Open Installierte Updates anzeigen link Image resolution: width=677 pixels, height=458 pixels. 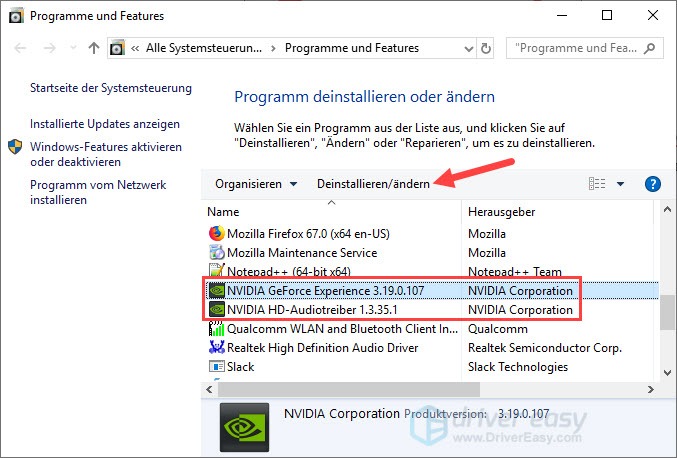pyautogui.click(x=105, y=124)
